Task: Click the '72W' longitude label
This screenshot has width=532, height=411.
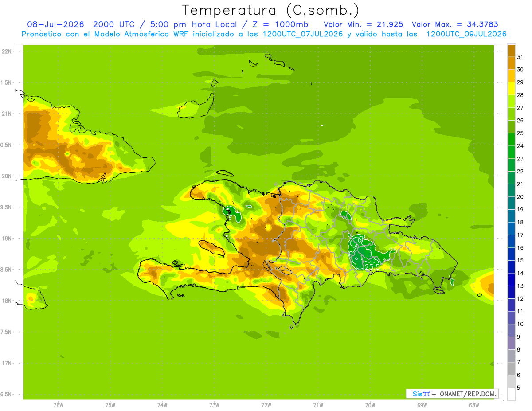Action: click(x=266, y=405)
